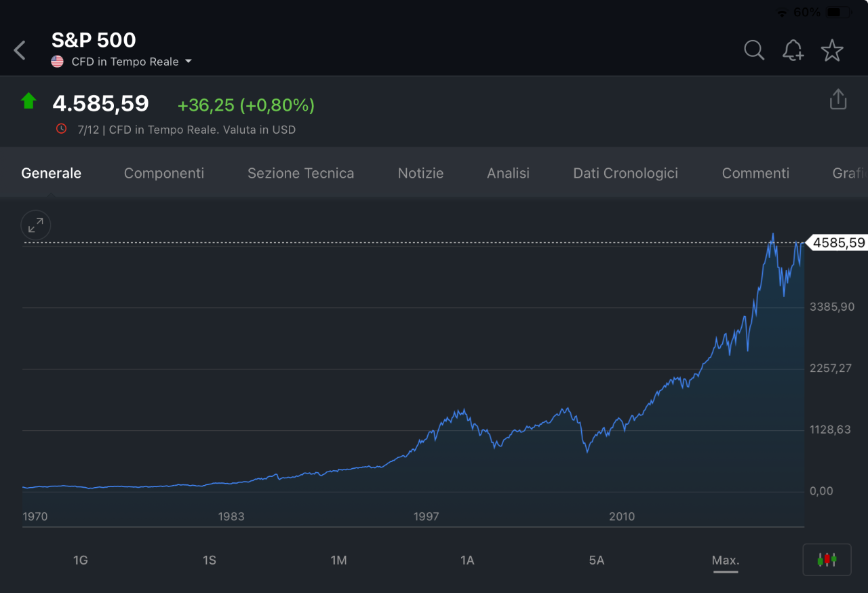
Task: Expand chart to fullscreen with arrows icon
Action: pos(36,225)
